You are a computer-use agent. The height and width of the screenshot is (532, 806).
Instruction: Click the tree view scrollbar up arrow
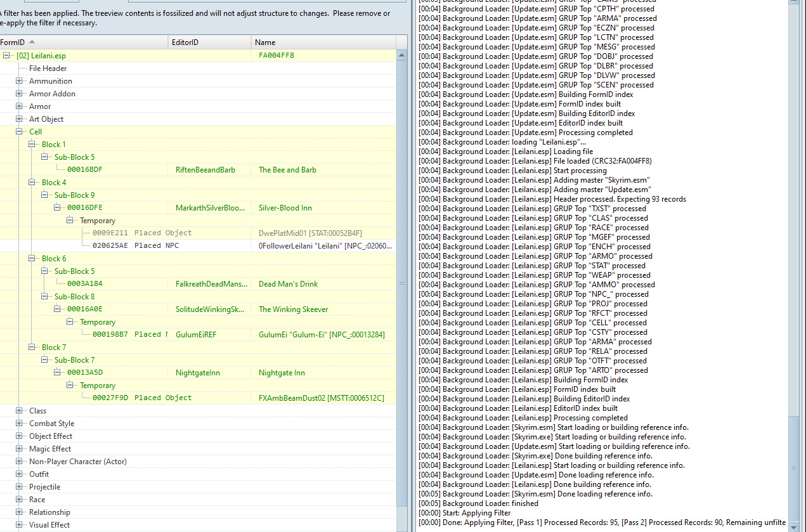(401, 56)
